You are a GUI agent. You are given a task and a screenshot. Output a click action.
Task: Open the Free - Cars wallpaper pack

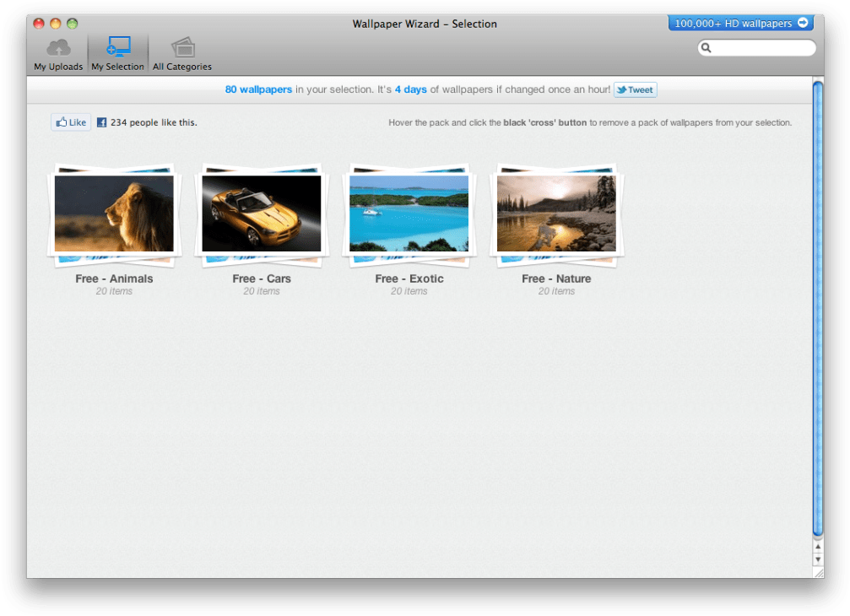point(261,213)
